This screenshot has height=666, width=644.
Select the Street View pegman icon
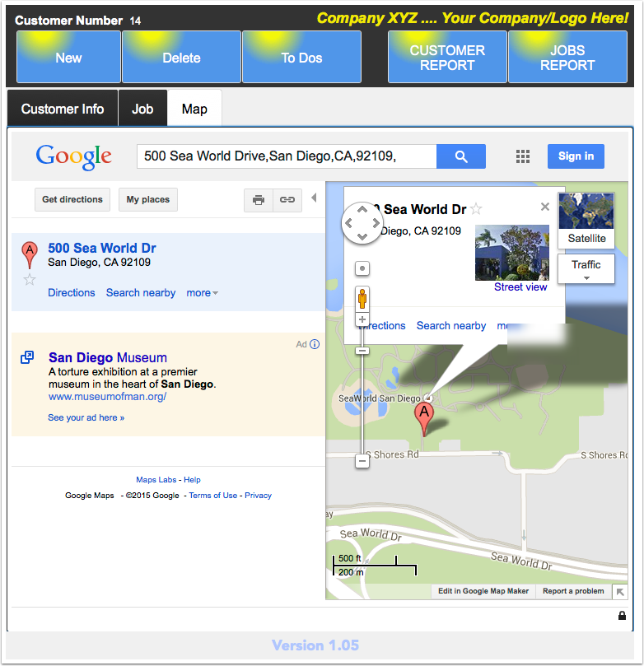pyautogui.click(x=362, y=299)
